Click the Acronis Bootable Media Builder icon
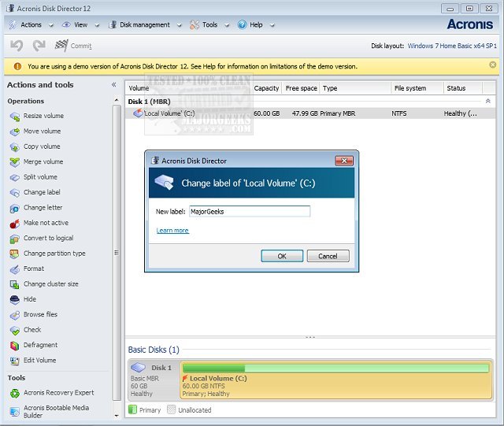The height and width of the screenshot is (426, 504). (15, 412)
